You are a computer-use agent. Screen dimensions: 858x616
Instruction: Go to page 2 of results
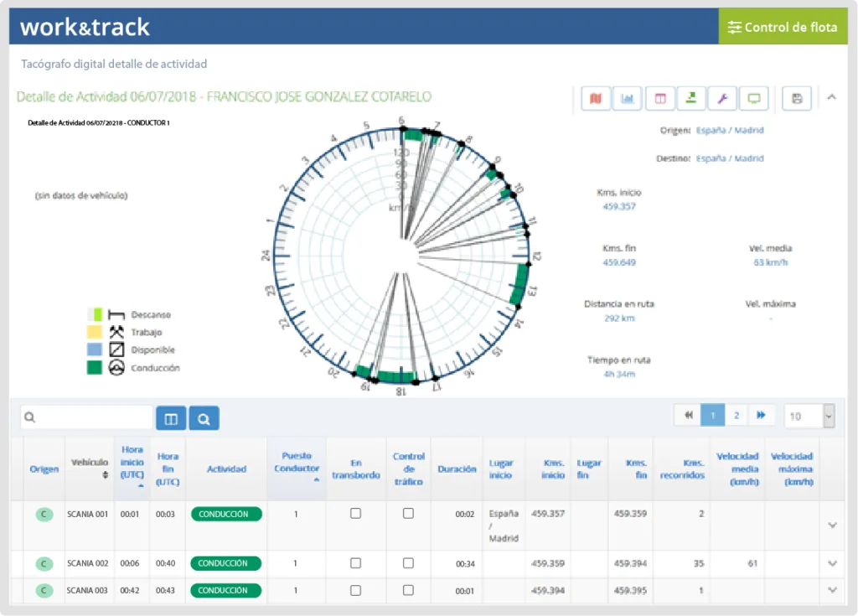click(736, 415)
